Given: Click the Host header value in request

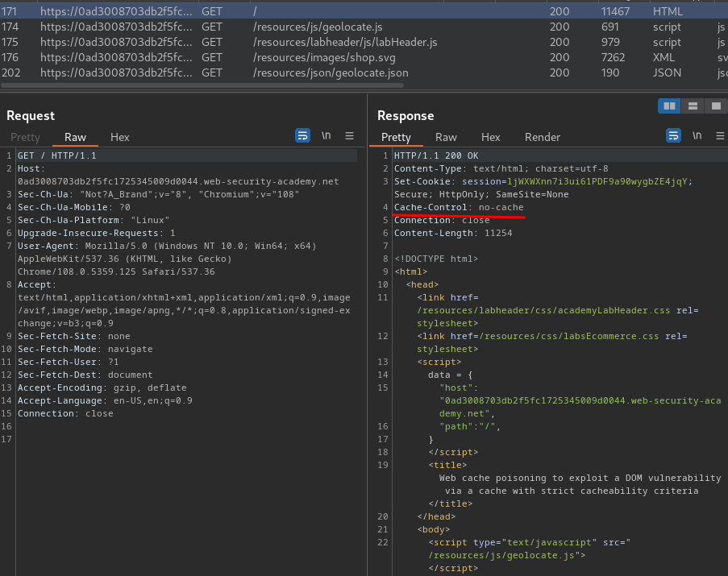Looking at the screenshot, I should tap(178, 182).
